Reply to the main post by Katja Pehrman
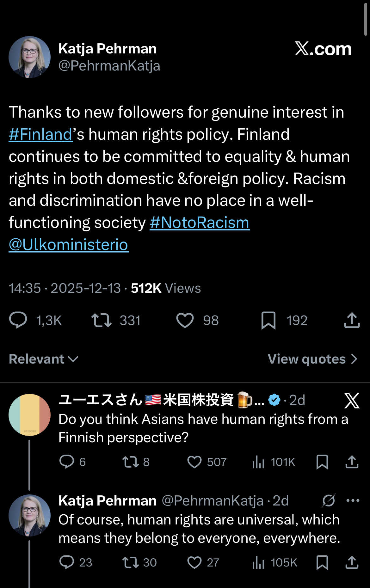 (18, 320)
